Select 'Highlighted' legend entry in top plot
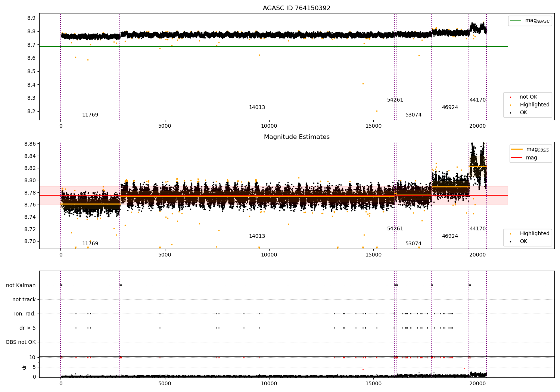This screenshot has height=392, width=560. 535,105
